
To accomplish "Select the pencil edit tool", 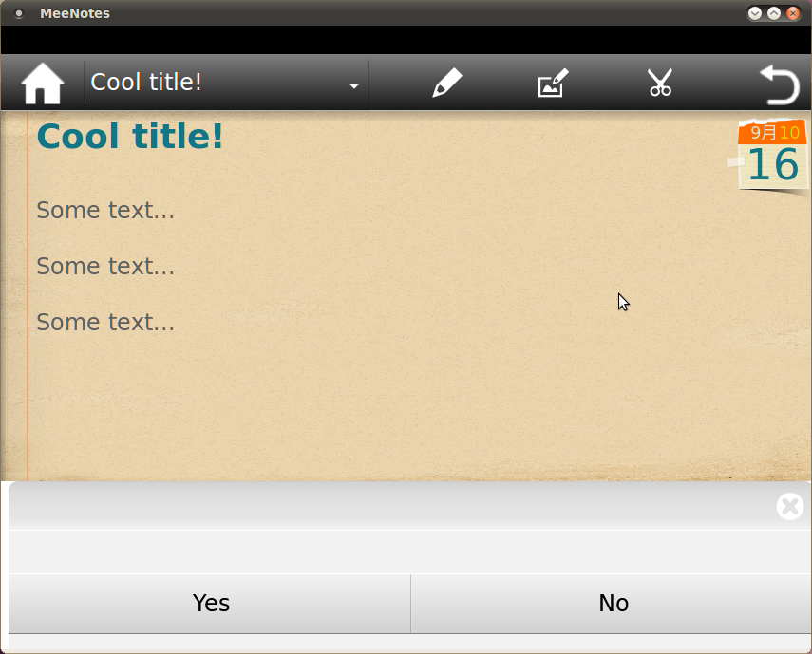I will coord(447,83).
